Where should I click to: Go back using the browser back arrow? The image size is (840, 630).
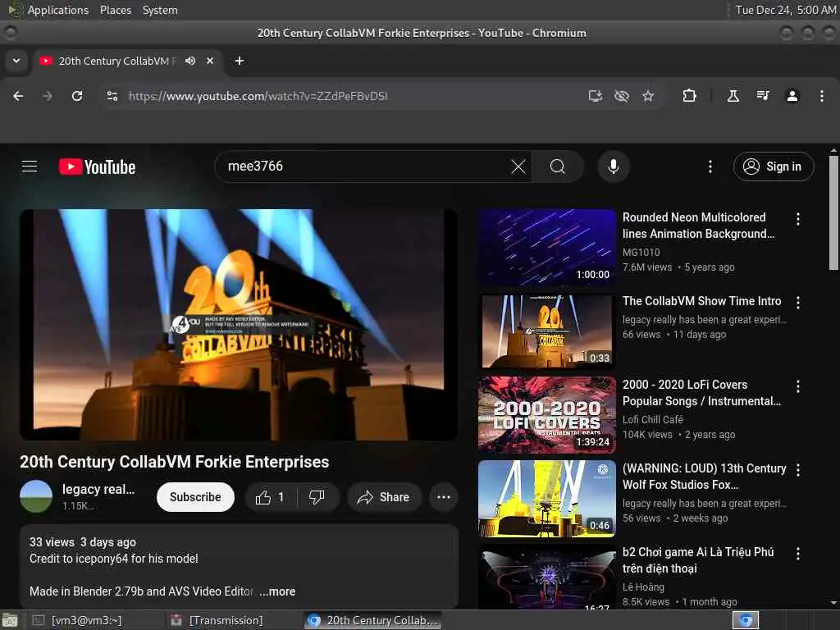coord(18,96)
